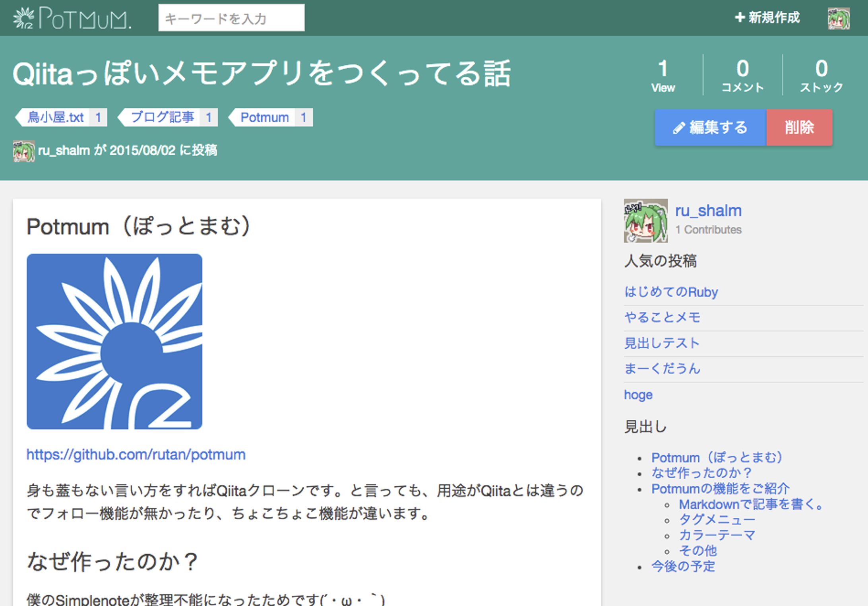Jump to 今後の予定 in outline
The image size is (868, 606).
click(683, 566)
